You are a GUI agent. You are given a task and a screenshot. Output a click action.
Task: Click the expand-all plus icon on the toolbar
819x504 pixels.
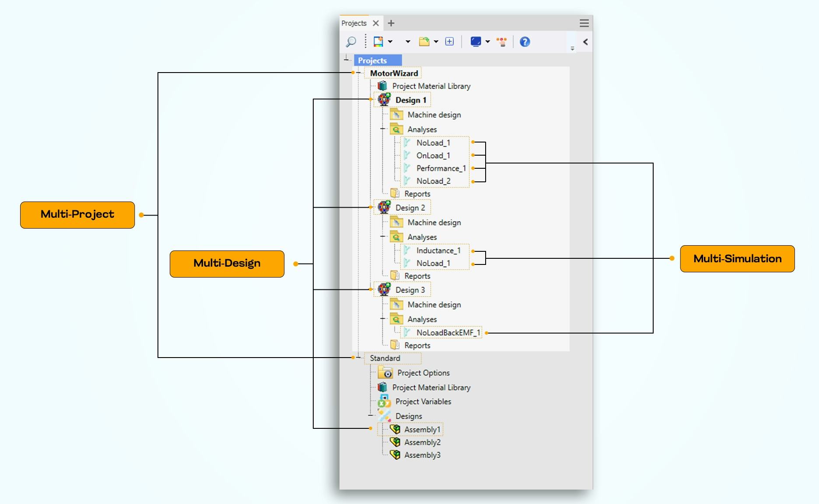point(449,42)
